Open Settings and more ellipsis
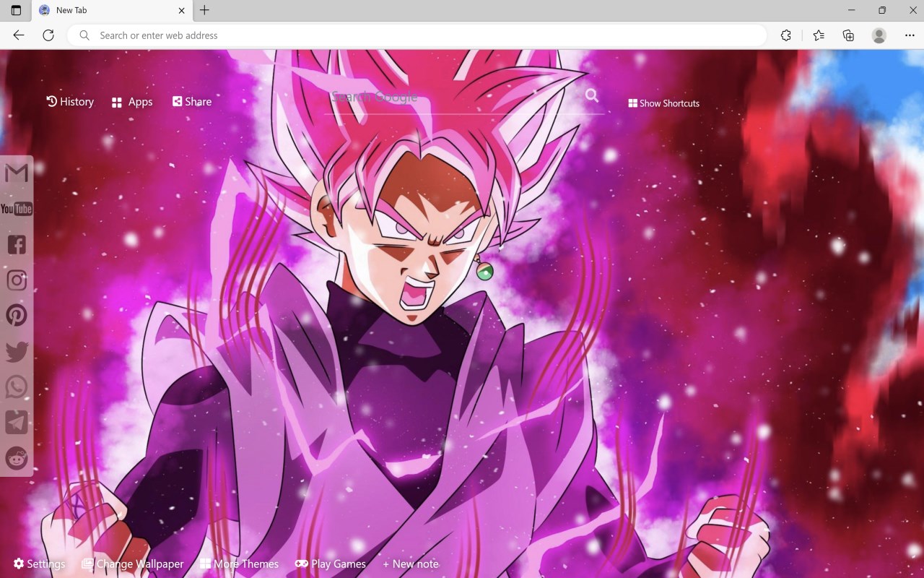Viewport: 924px width, 578px height. pos(909,35)
